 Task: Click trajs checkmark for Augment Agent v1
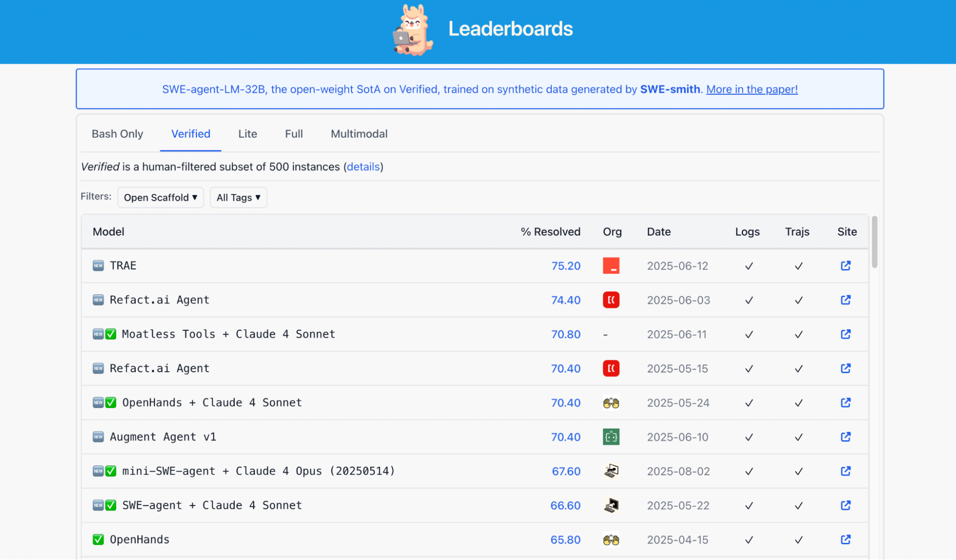799,437
